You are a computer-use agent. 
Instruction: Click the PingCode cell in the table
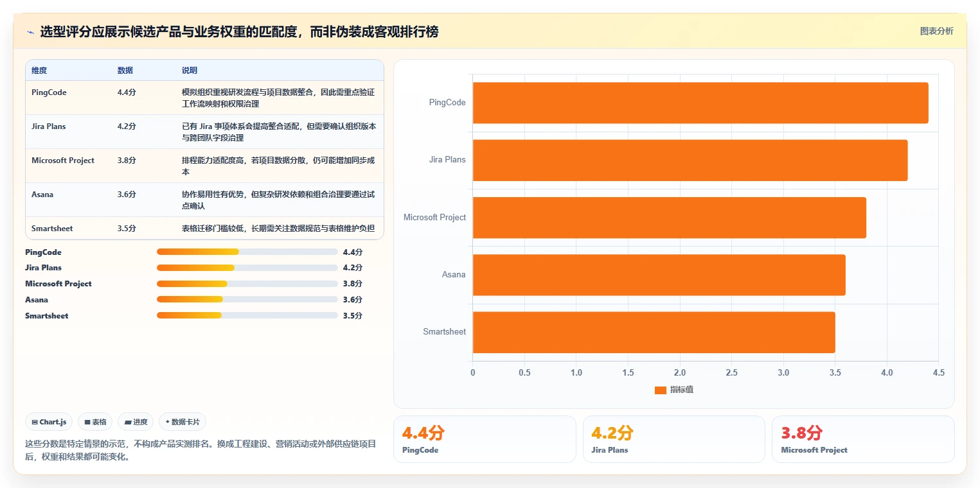[49, 92]
